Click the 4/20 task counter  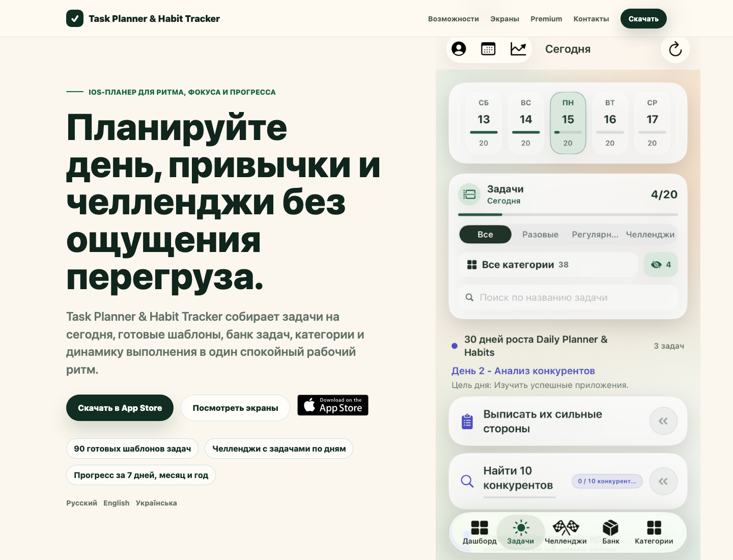point(664,194)
